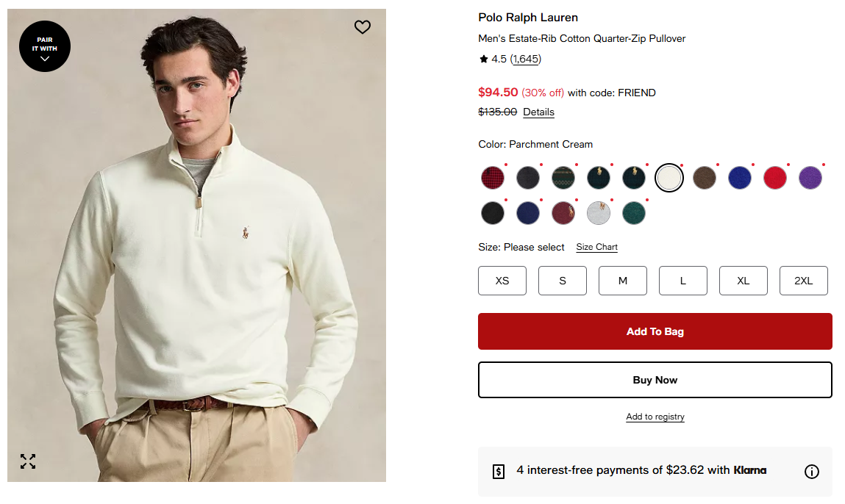845x504 pixels.
Task: Choose size 2XL
Action: coord(804,281)
